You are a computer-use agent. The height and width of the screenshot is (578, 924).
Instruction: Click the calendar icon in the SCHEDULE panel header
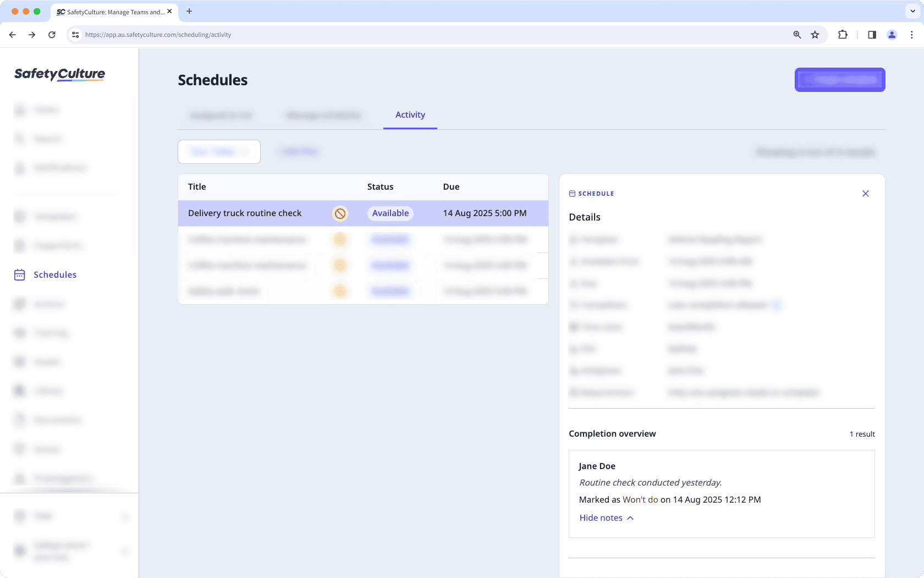click(571, 193)
